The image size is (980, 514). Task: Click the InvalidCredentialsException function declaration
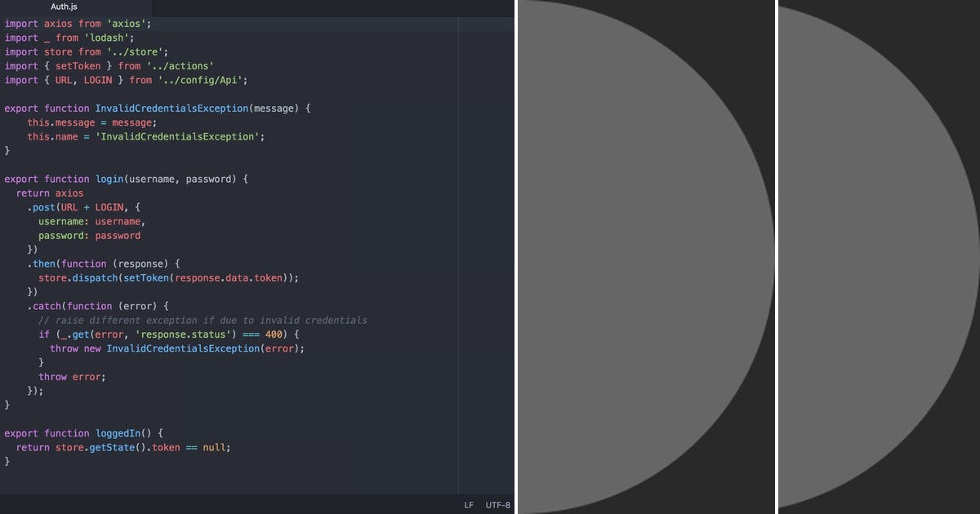point(158,109)
